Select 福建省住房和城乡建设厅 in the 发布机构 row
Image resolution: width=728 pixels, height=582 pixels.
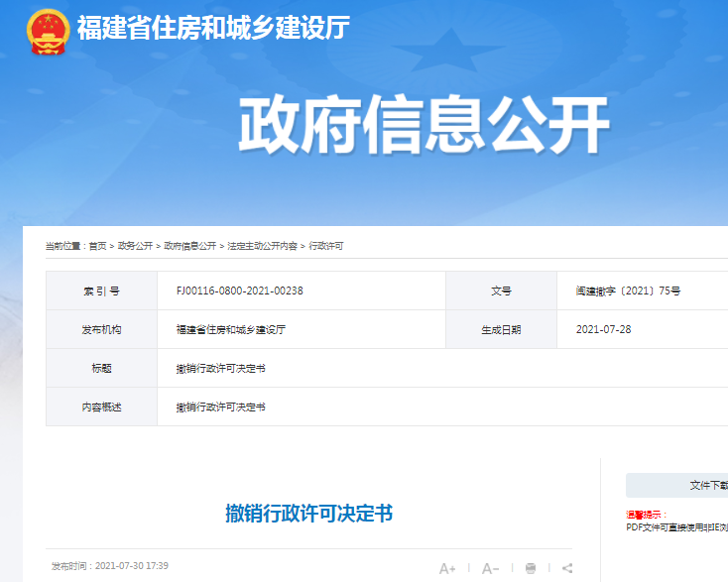tap(231, 329)
